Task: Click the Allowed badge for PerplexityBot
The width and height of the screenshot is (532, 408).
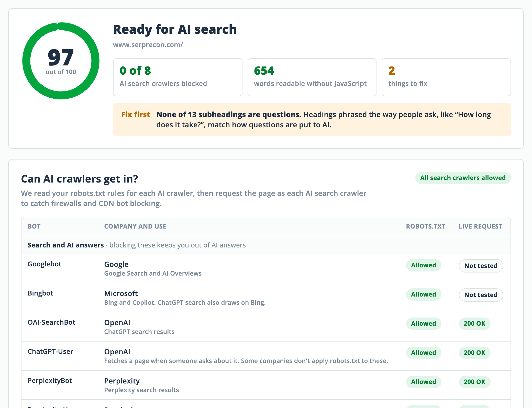Action: [424, 382]
